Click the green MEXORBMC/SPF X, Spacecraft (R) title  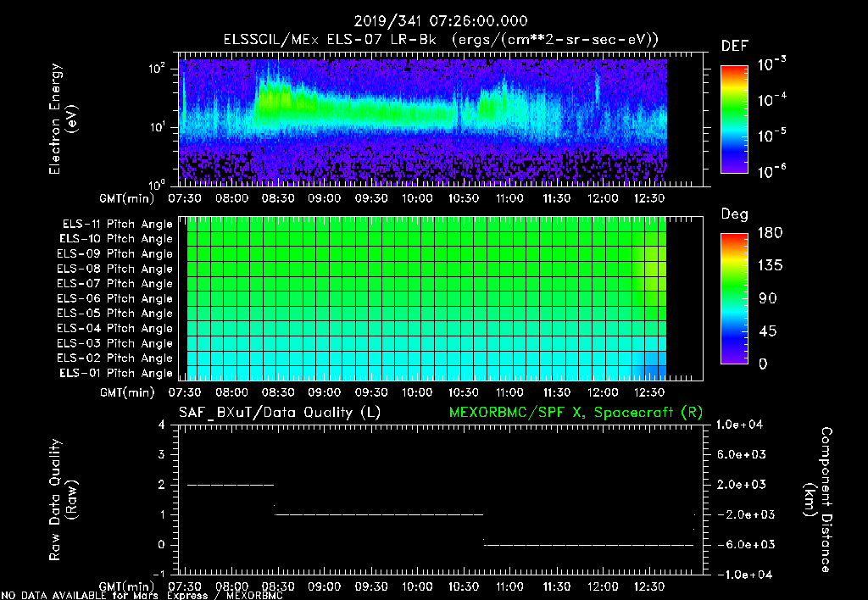[x=576, y=413]
